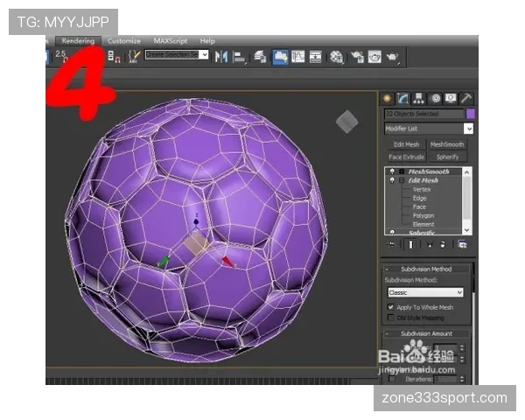Open the Rendering menu

pyautogui.click(x=78, y=41)
